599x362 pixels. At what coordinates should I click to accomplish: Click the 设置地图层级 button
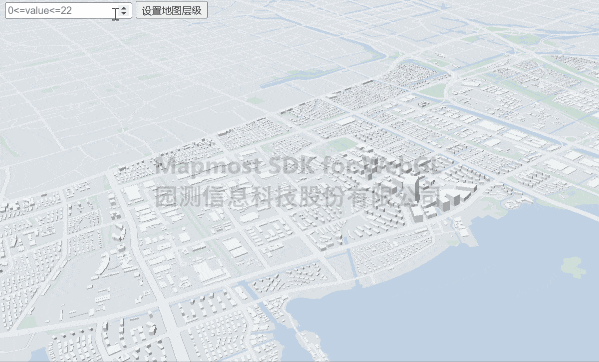click(172, 10)
